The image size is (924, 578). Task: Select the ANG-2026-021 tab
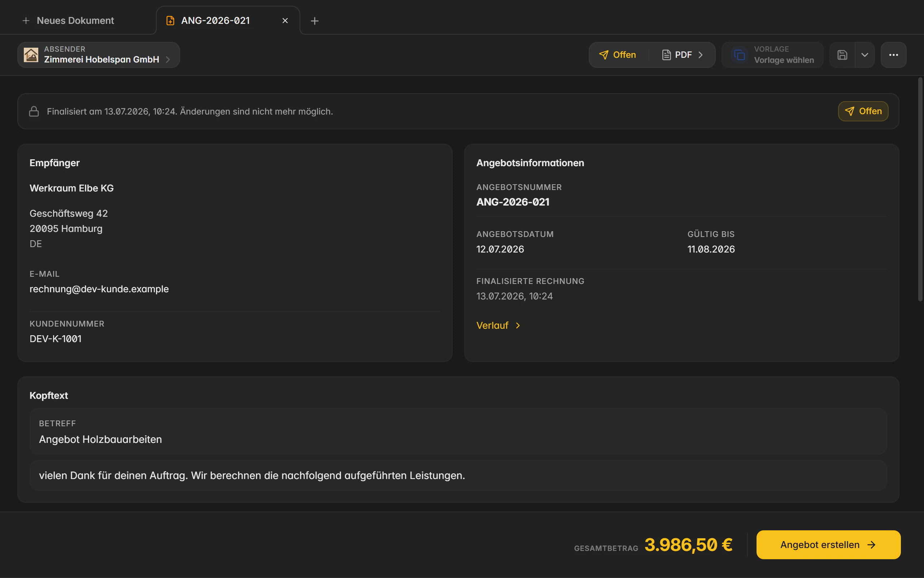tap(227, 21)
